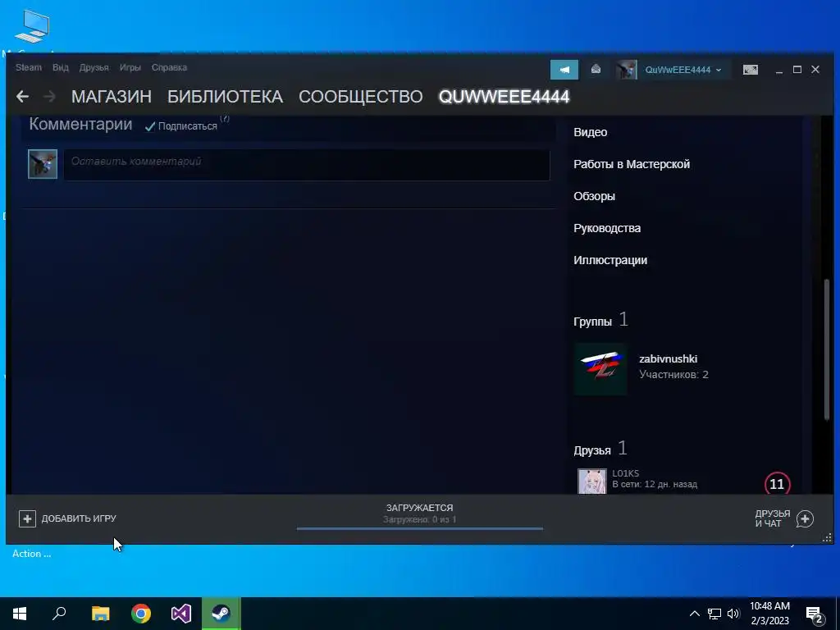Open the Руководства link
840x630 pixels.
[x=607, y=228]
